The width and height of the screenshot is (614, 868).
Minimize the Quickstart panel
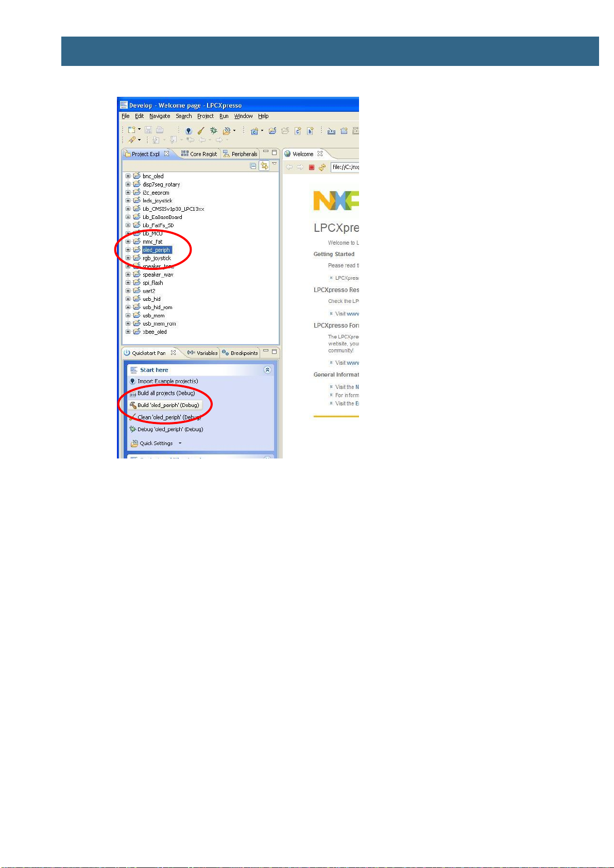tap(266, 351)
